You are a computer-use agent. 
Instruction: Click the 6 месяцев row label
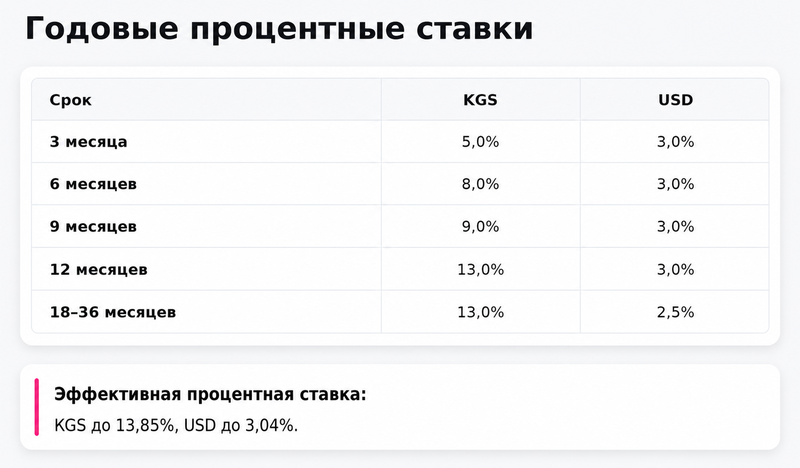click(93, 184)
